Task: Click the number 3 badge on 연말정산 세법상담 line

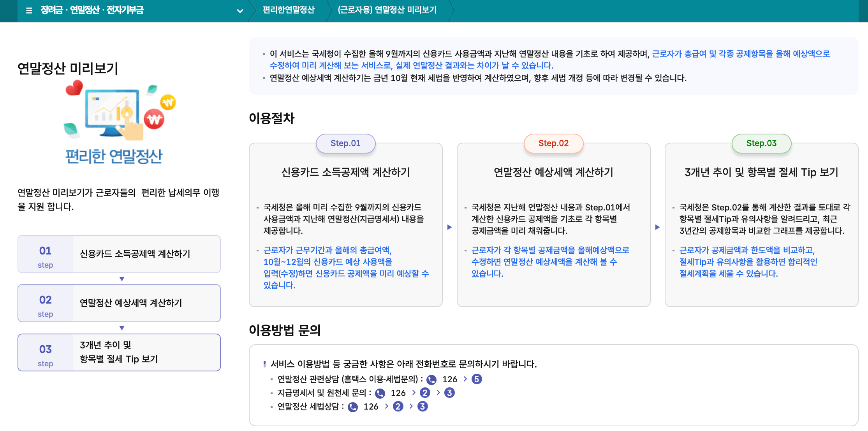Action: click(x=422, y=406)
